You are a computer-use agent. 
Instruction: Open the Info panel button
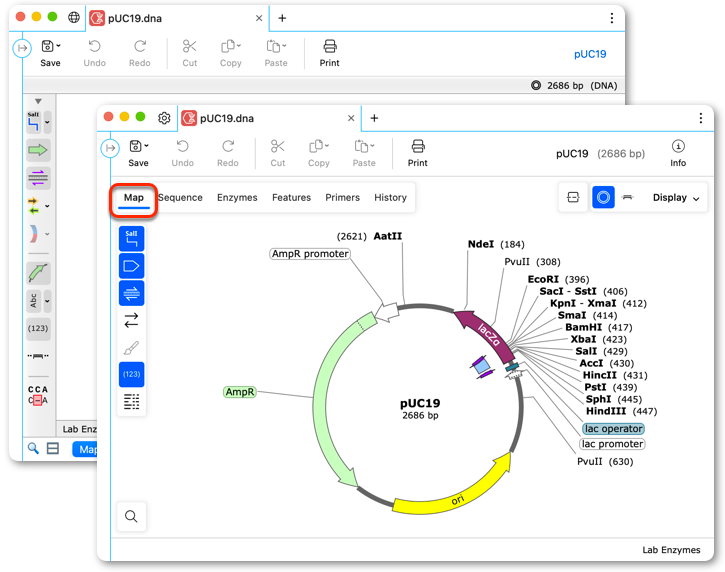pos(678,153)
